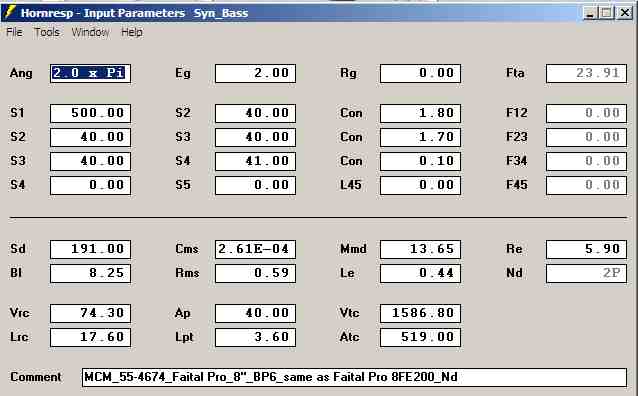Open the Tools menu
Viewport: 638px width, 396px height.
[47, 32]
